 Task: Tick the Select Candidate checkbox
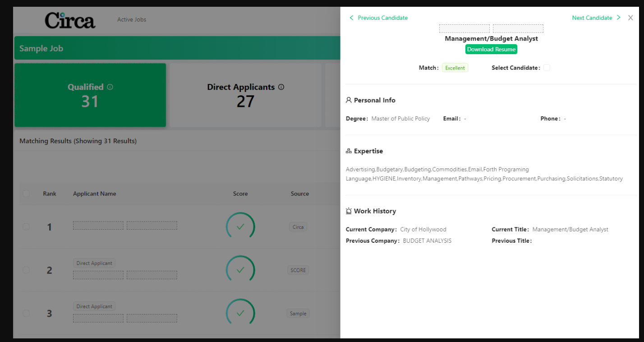pos(547,68)
